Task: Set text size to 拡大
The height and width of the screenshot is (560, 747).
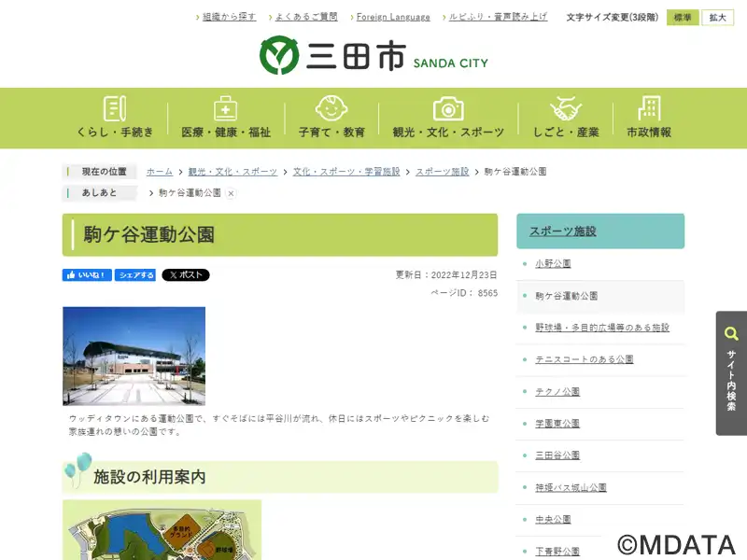Action: 717,18
